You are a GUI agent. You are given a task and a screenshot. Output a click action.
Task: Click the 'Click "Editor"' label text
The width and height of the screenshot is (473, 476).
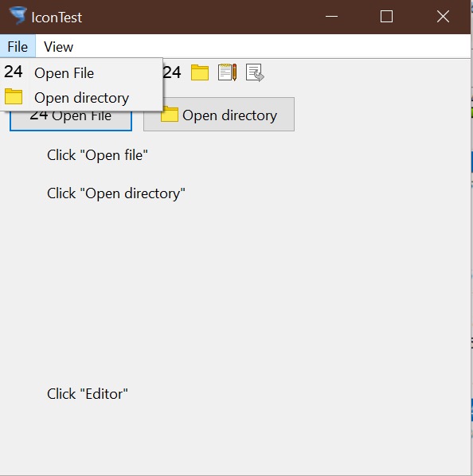[x=88, y=394]
